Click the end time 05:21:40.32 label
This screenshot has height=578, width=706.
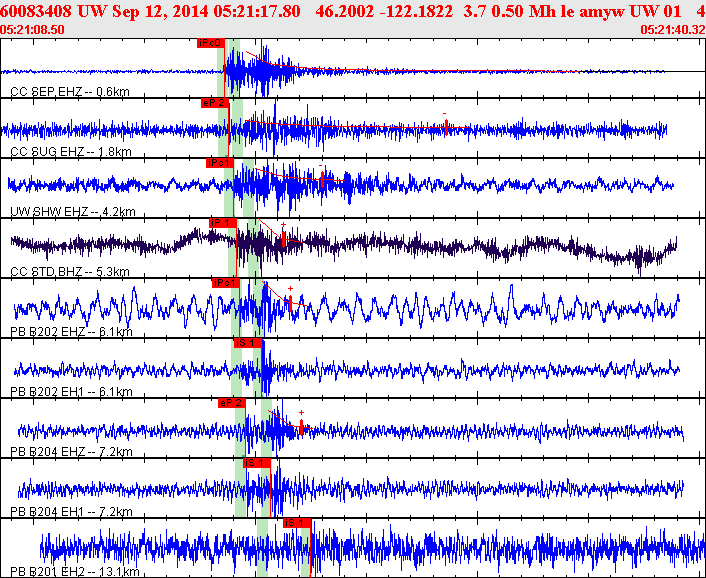(673, 30)
